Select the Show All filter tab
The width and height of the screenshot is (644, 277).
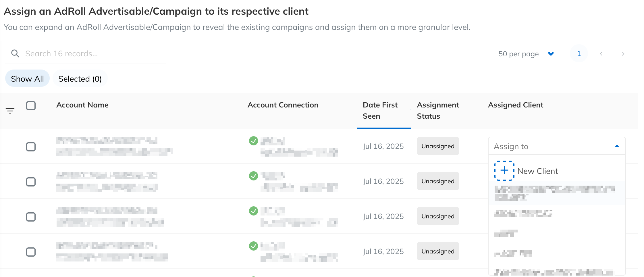27,78
